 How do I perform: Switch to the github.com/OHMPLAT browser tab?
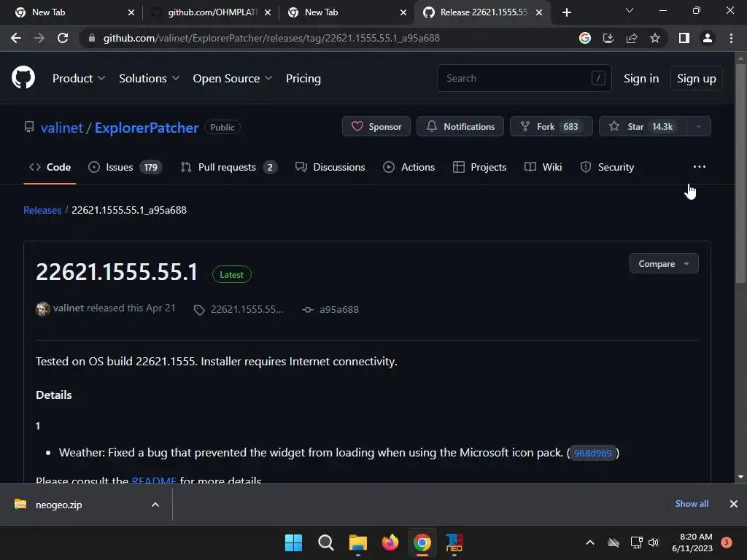click(211, 12)
